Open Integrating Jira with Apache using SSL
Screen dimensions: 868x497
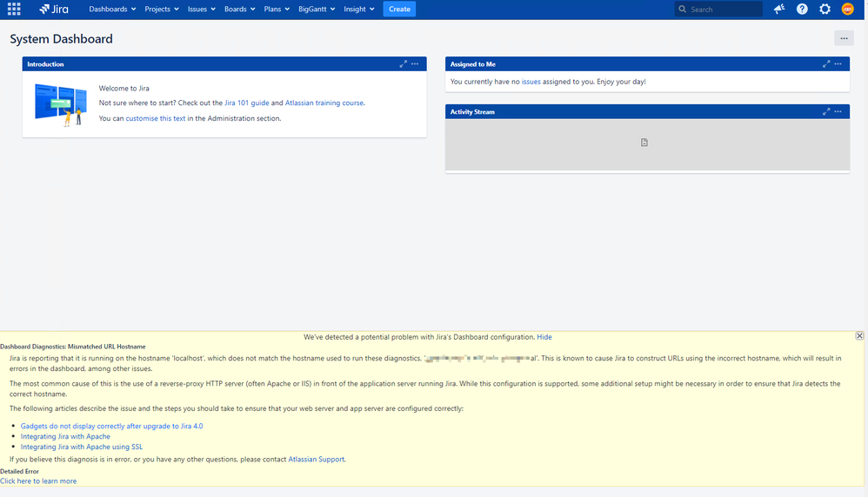(x=82, y=447)
